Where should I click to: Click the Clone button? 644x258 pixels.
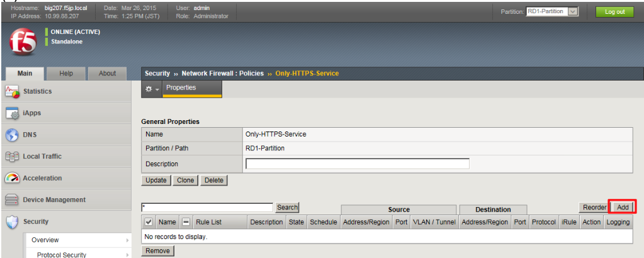coord(186,181)
